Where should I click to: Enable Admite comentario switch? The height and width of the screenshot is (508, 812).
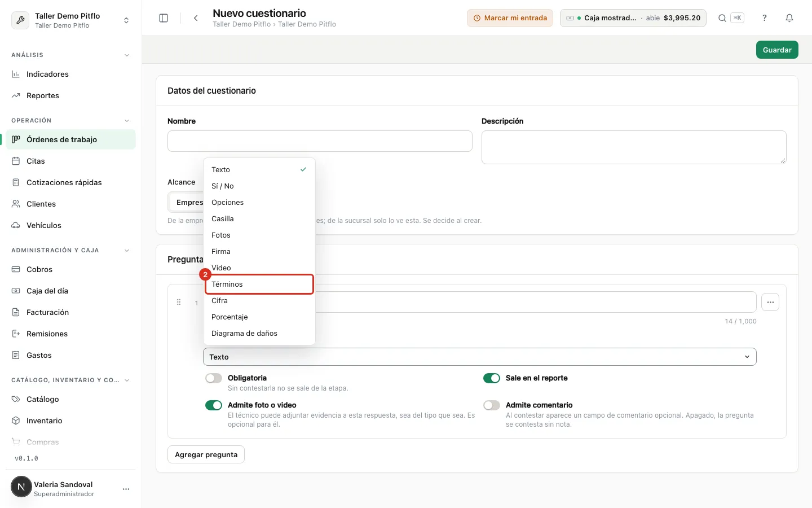(492, 405)
